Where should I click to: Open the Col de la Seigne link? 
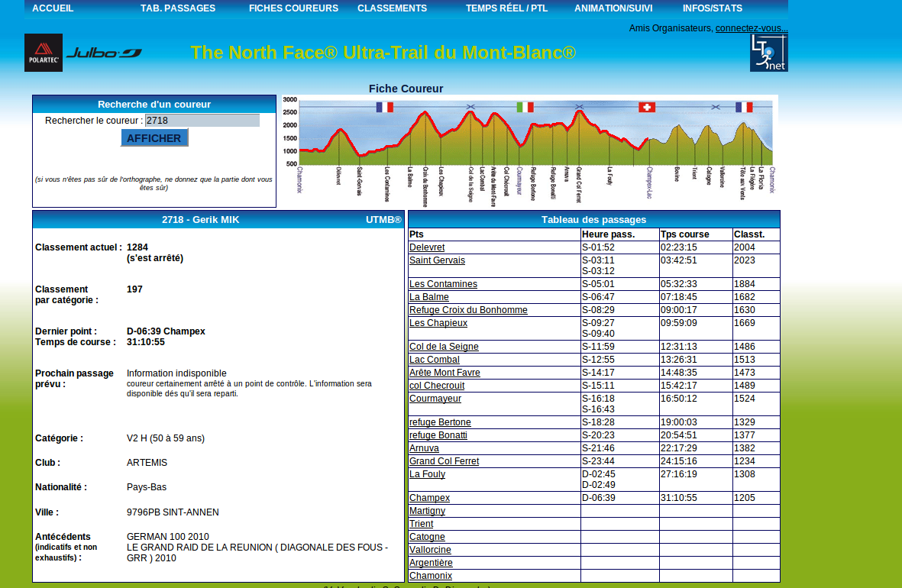[444, 347]
